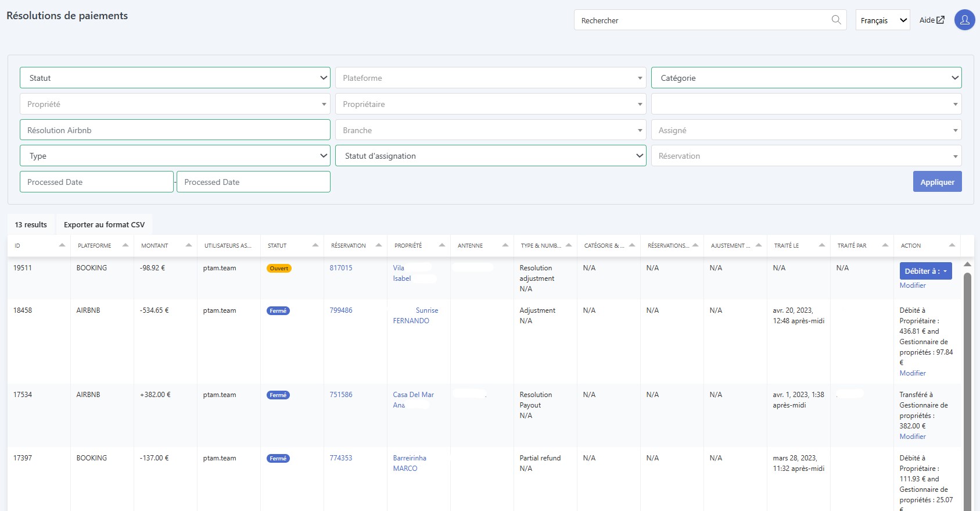This screenshot has width=980, height=511.
Task: Sort by the Plateforme column arrow
Action: coord(125,245)
